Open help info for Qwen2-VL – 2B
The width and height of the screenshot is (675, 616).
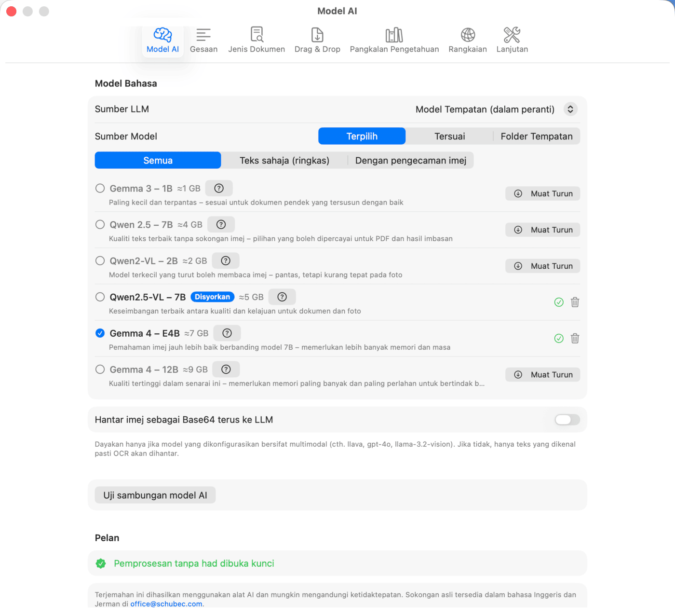[226, 260]
